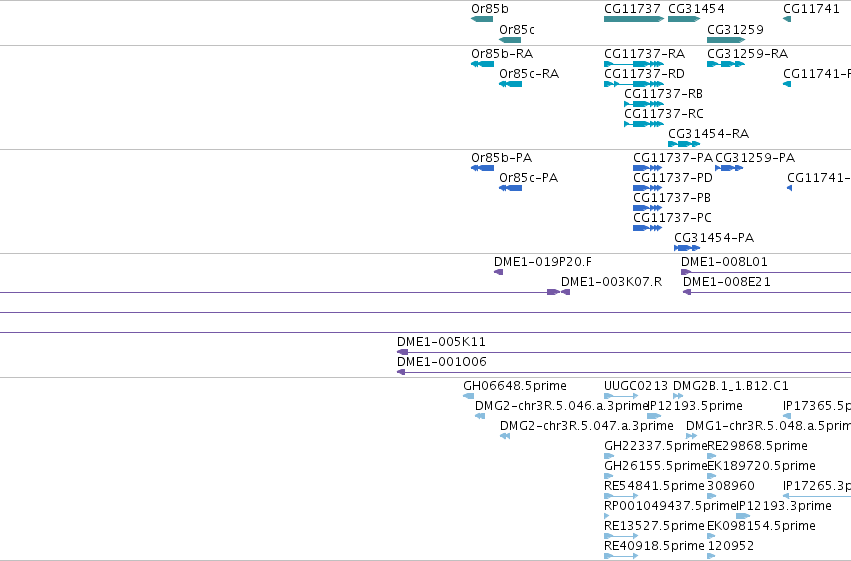The height and width of the screenshot is (561, 851).
Task: Open the GH22337.5prime EST label
Action: pos(656,446)
